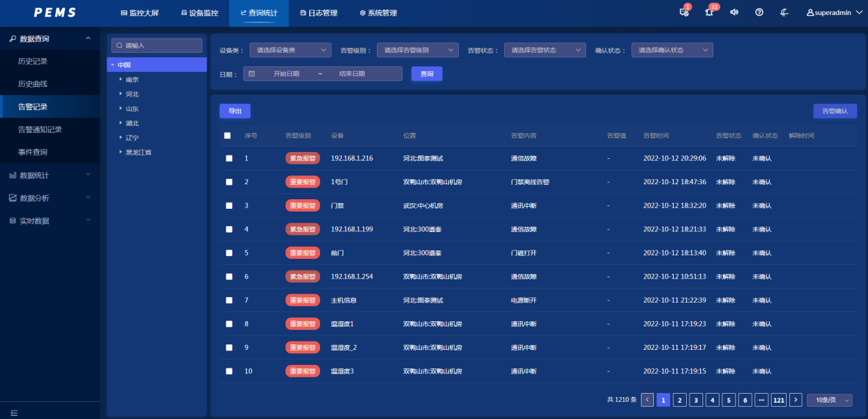Go to the next page arrow
The width and height of the screenshot is (868, 419).
coord(795,400)
